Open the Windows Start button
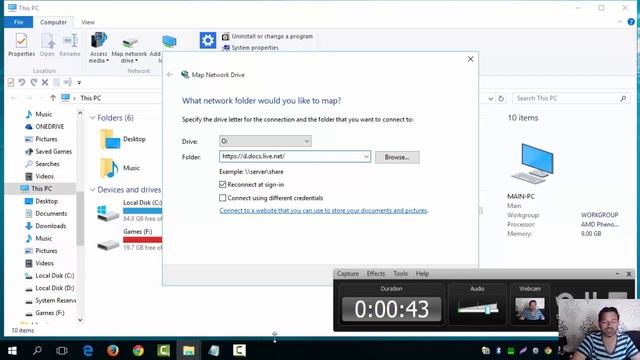The width and height of the screenshot is (640, 360). tap(12, 350)
